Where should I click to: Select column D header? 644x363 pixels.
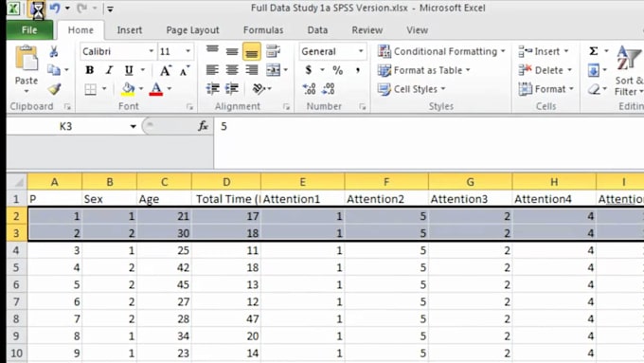226,182
